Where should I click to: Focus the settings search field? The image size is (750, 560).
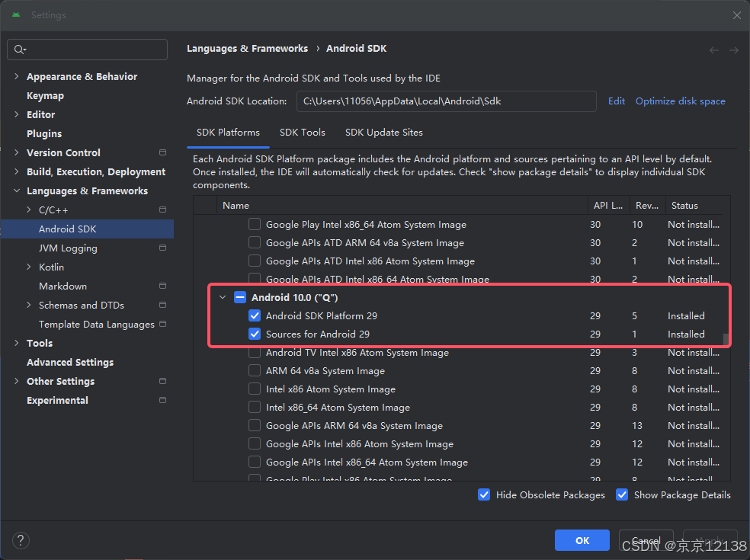tap(88, 50)
